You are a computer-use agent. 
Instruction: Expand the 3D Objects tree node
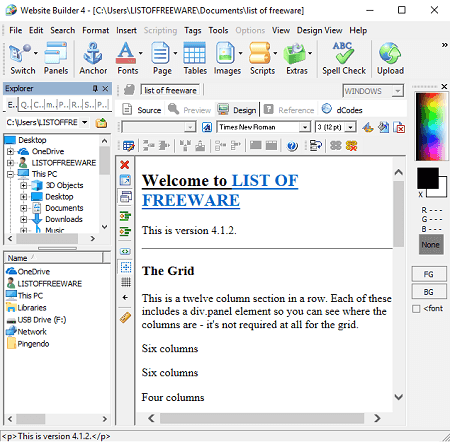23,185
